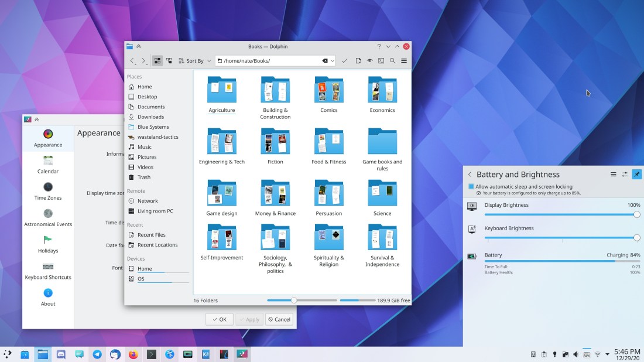
Task: Go back to previous folder in Dolphin
Action: [132, 61]
